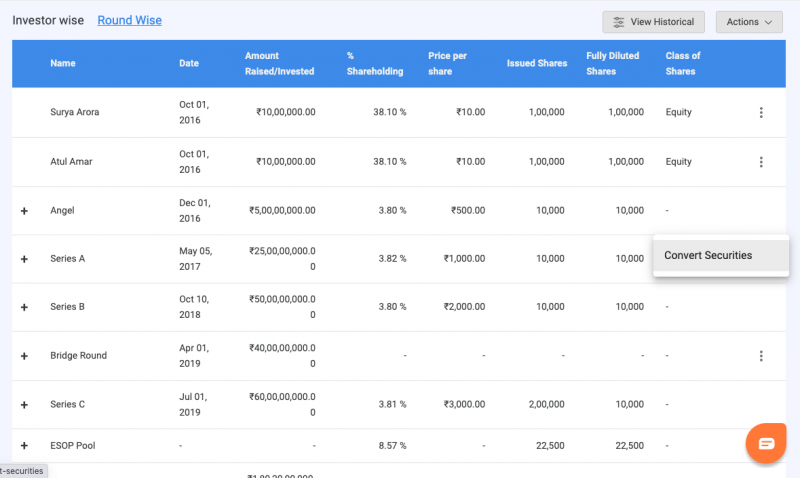Screen dimensions: 800x478
Task: Click the View Historical button
Action: (x=653, y=22)
